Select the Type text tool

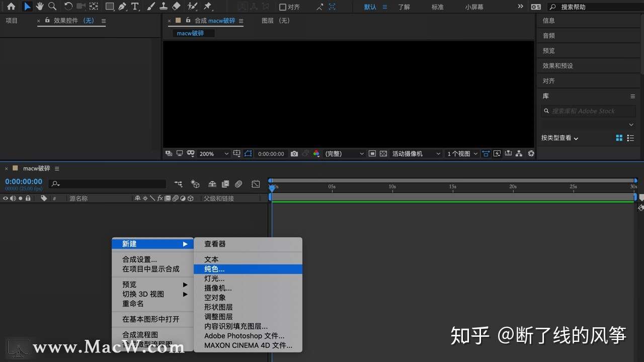(135, 7)
